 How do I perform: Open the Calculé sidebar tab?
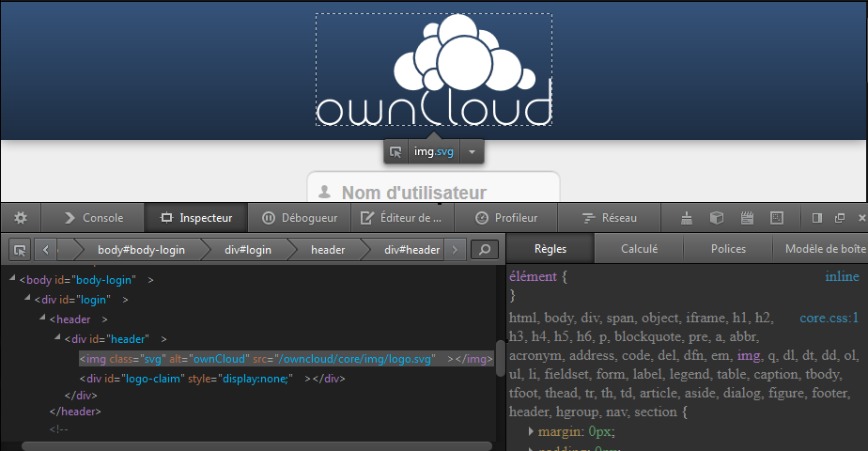coord(639,249)
